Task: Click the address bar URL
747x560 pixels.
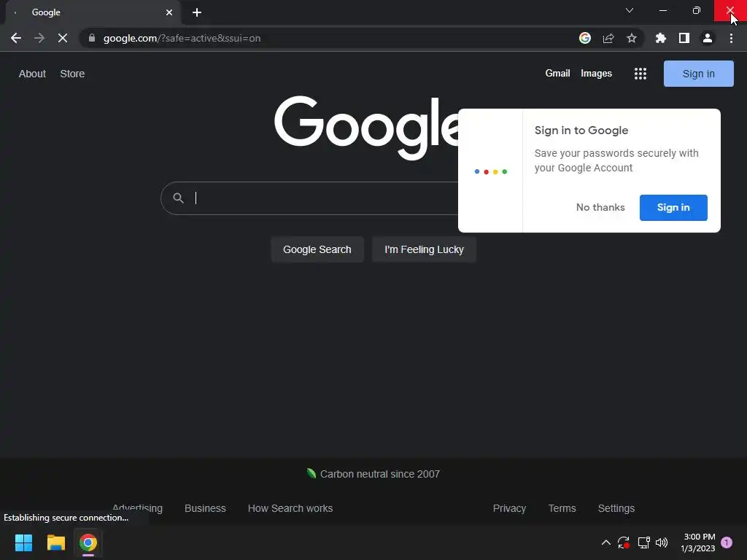Action: (182, 38)
